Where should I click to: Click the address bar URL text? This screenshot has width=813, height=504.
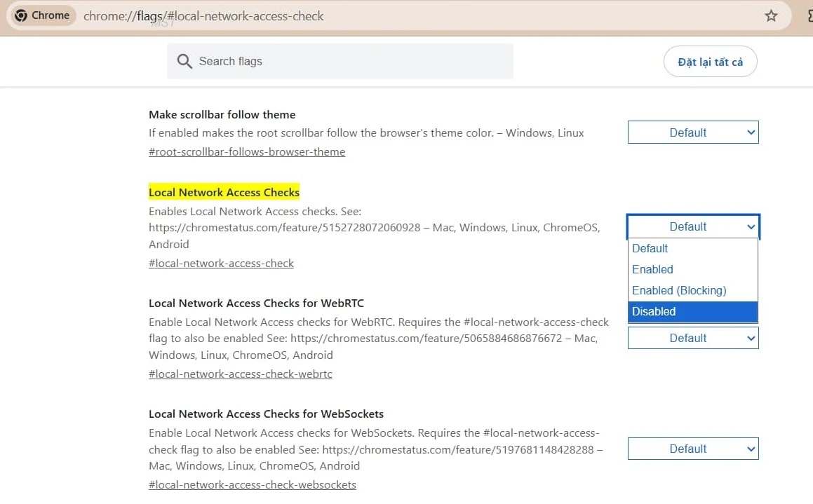click(203, 15)
